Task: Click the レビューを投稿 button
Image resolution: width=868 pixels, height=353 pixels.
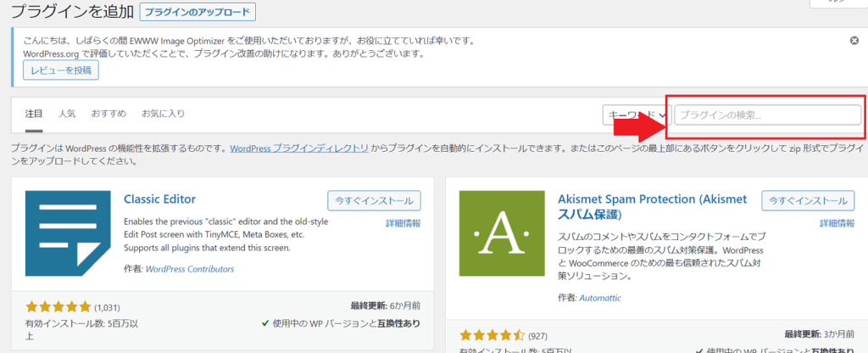Action: [x=61, y=70]
